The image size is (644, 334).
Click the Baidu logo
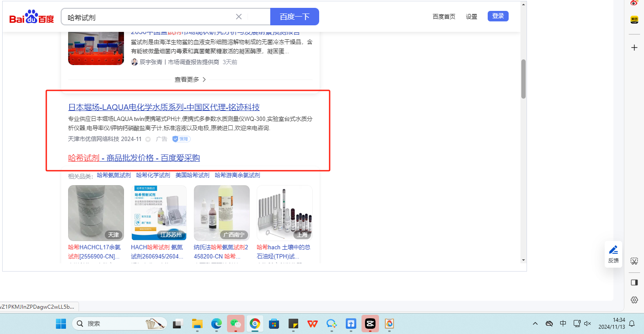point(31,17)
